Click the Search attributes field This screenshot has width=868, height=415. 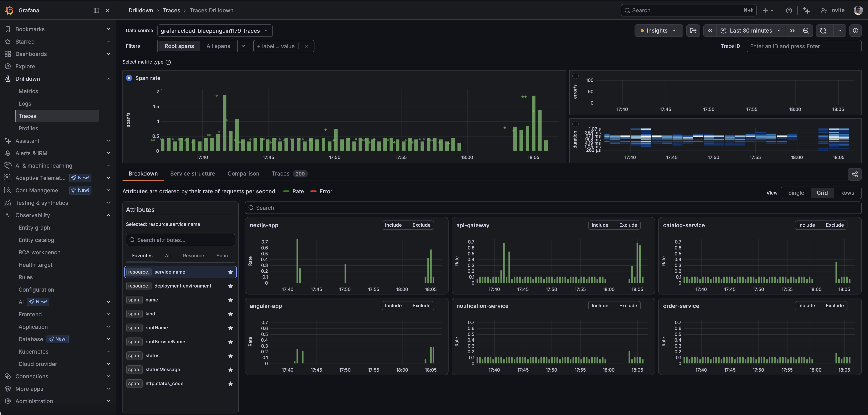pyautogui.click(x=180, y=240)
